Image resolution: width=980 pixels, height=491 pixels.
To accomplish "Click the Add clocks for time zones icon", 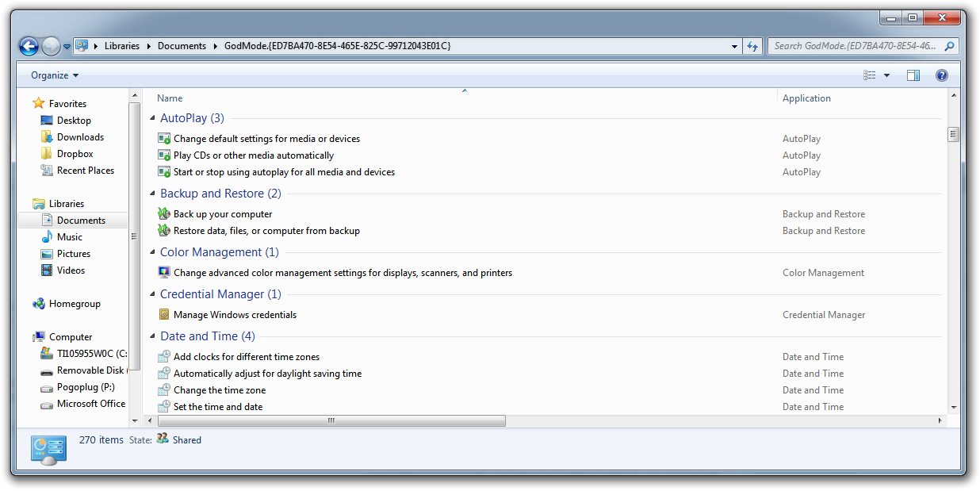I will 164,357.
